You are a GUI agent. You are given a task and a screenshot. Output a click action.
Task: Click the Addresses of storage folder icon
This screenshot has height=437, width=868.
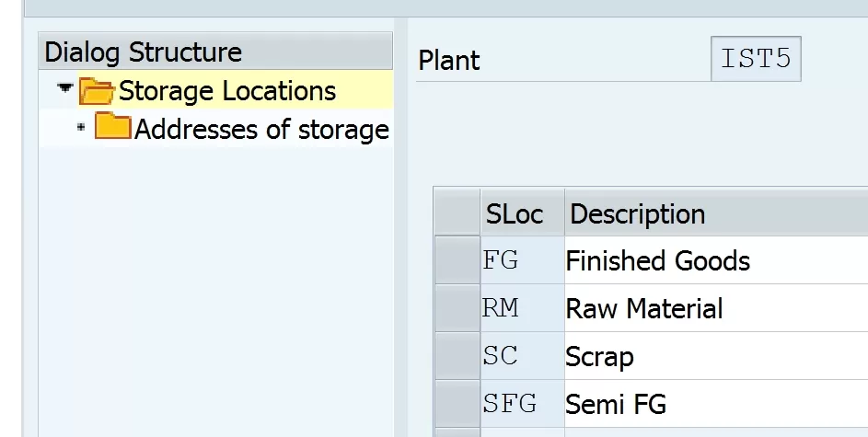coord(113,127)
